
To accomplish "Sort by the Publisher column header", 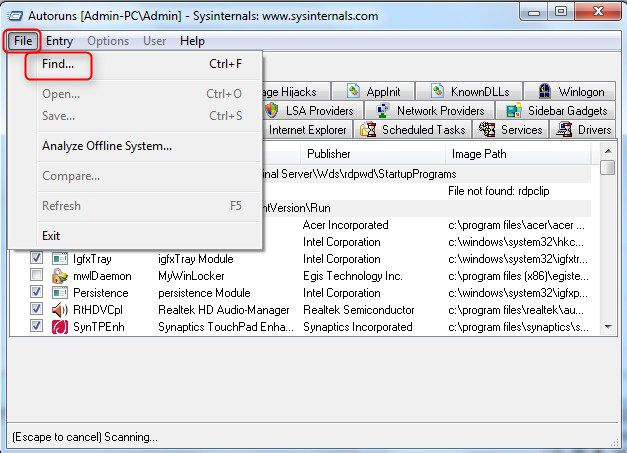I will [373, 154].
